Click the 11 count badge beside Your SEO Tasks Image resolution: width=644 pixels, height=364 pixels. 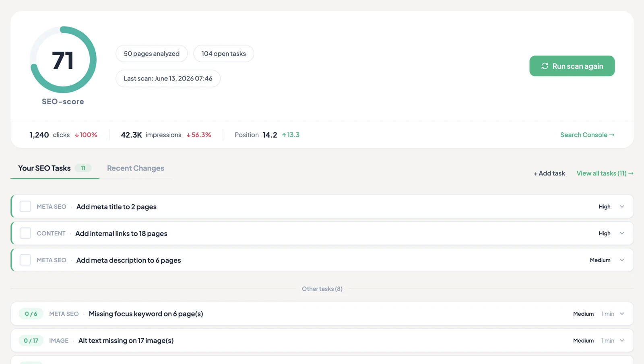83,168
